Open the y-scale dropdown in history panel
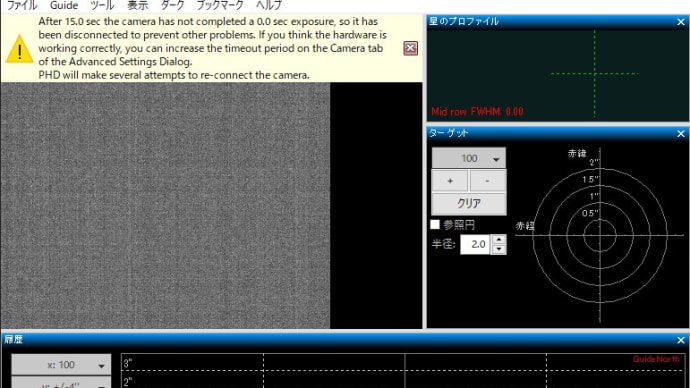 (x=61, y=384)
